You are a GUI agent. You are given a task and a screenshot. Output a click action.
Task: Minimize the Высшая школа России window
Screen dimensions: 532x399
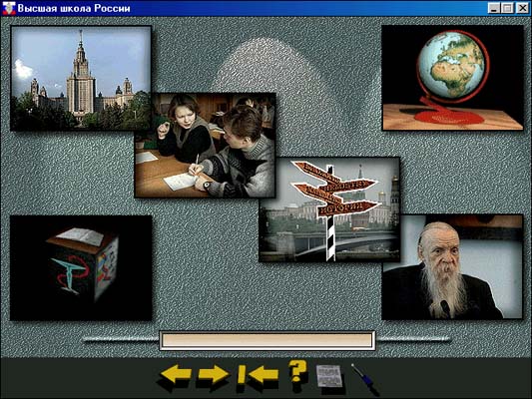tap(494, 8)
